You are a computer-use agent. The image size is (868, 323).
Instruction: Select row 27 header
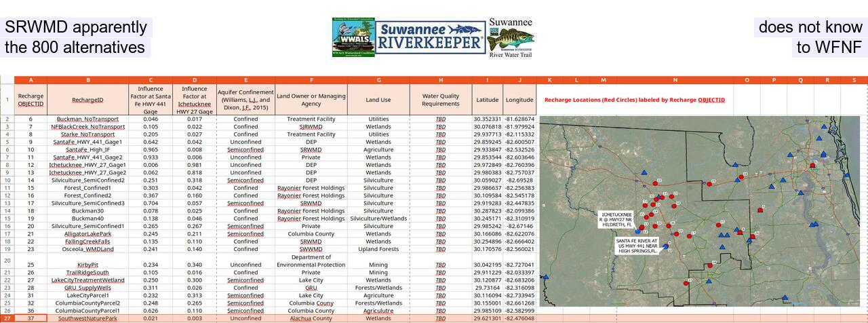(x=7, y=318)
